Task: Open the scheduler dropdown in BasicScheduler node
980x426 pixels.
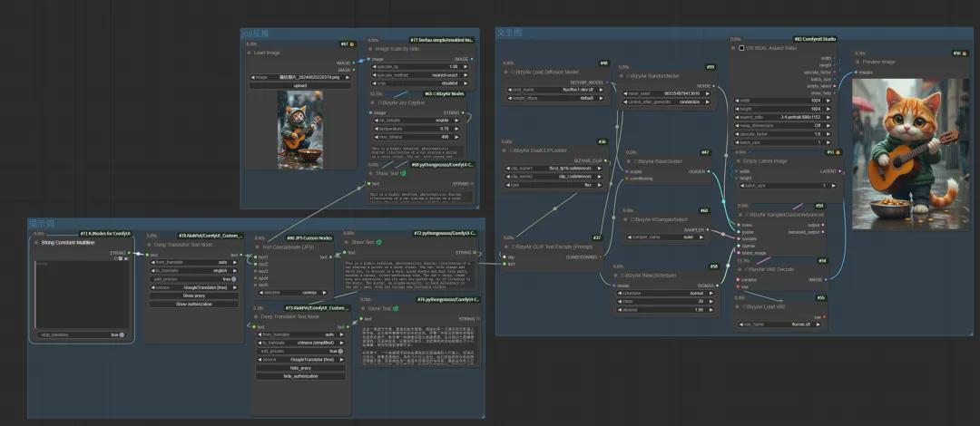Action: coord(668,294)
